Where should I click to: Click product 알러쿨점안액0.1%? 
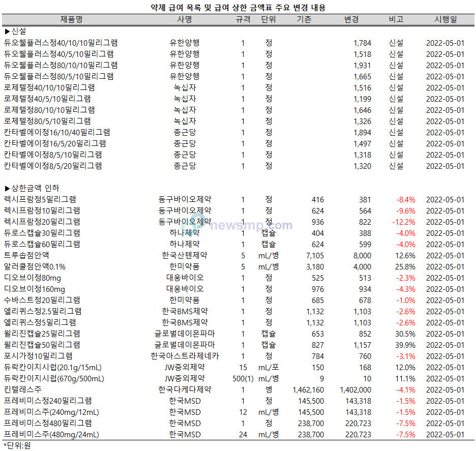coord(35,266)
